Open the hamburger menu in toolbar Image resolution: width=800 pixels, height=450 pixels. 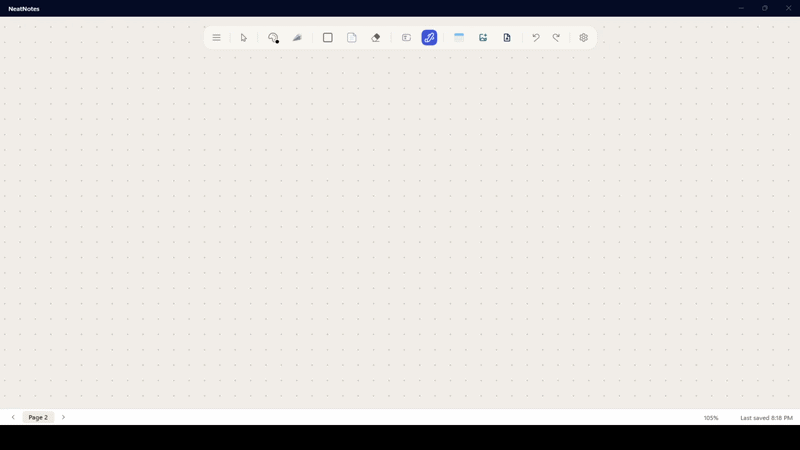[x=216, y=38]
